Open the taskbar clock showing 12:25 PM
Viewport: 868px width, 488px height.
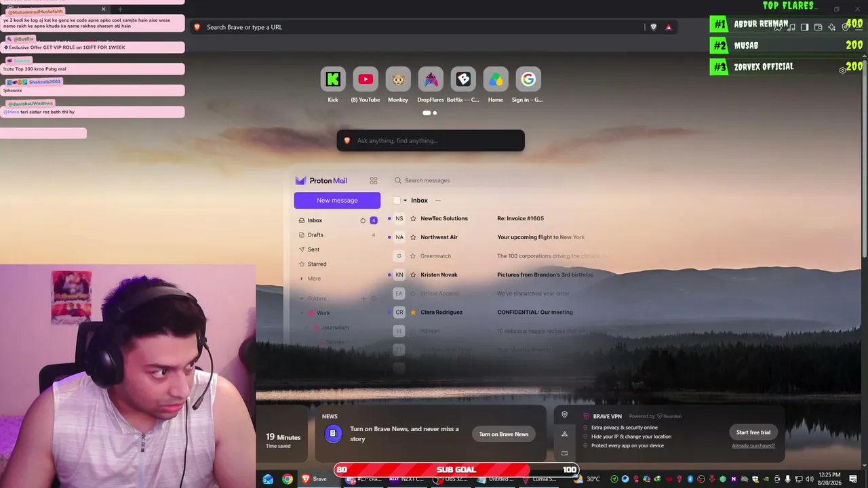click(x=830, y=479)
